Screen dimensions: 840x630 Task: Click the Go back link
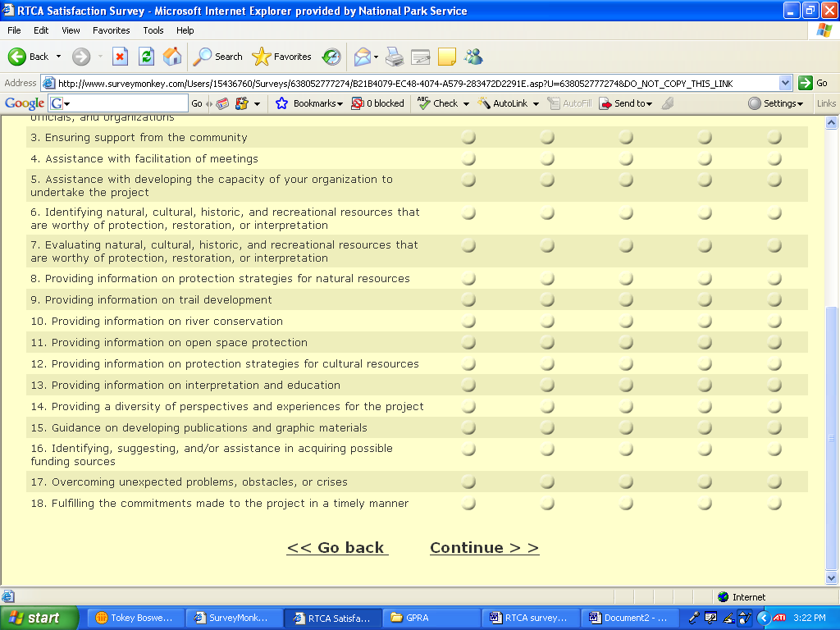click(336, 548)
